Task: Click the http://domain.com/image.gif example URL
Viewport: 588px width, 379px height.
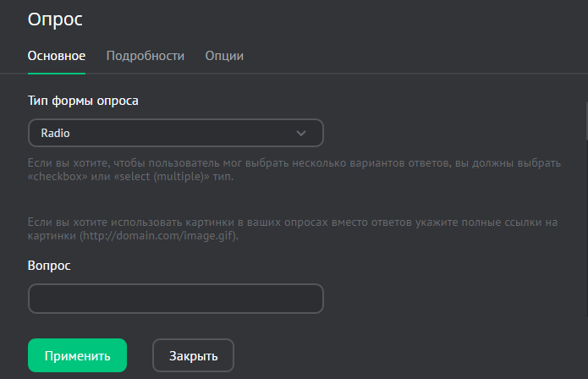Action: pyautogui.click(x=158, y=236)
